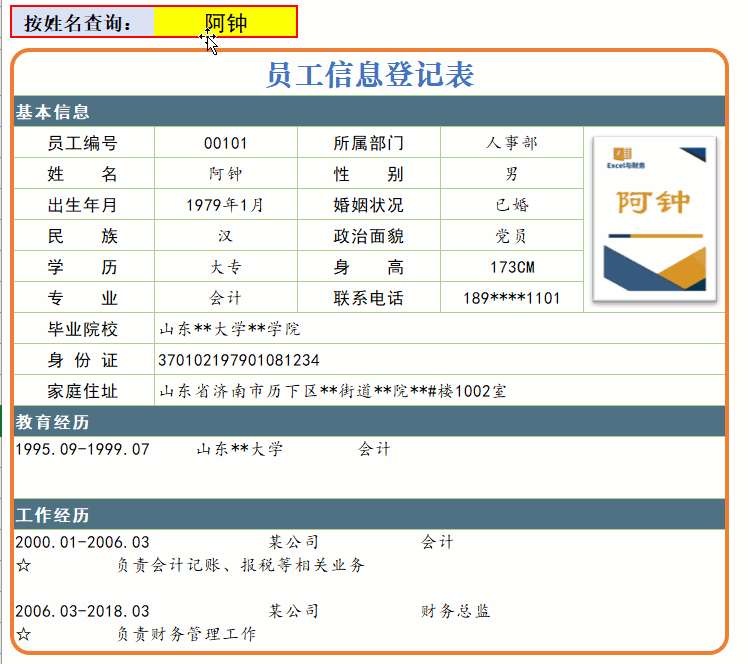Select the employee number cell 00101
Image resolution: width=748 pixels, height=664 pixels.
[226, 143]
